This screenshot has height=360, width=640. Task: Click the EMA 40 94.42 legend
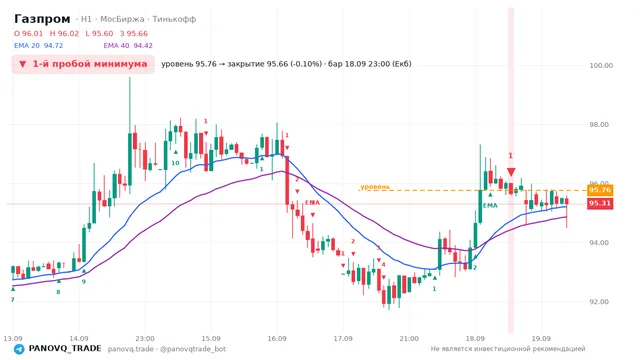coord(128,46)
